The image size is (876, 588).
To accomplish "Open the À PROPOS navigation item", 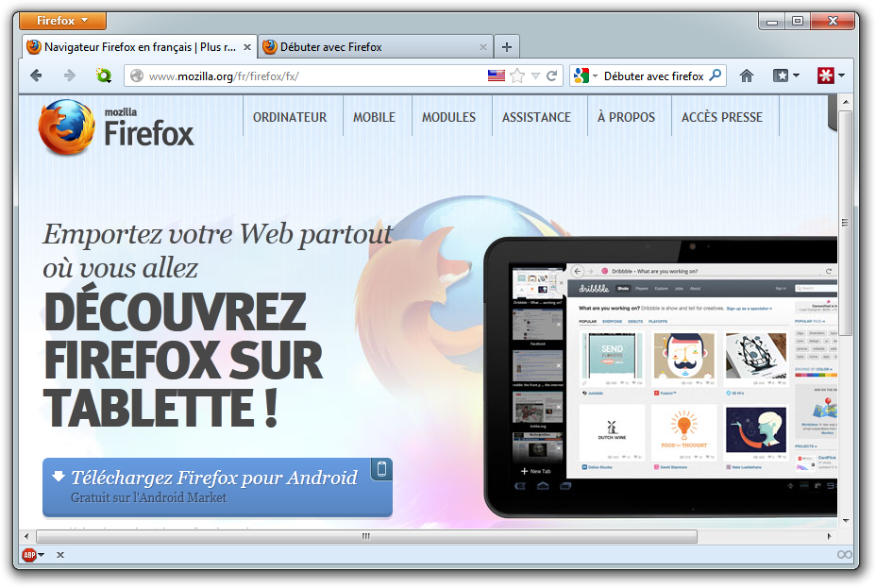I will click(x=626, y=117).
